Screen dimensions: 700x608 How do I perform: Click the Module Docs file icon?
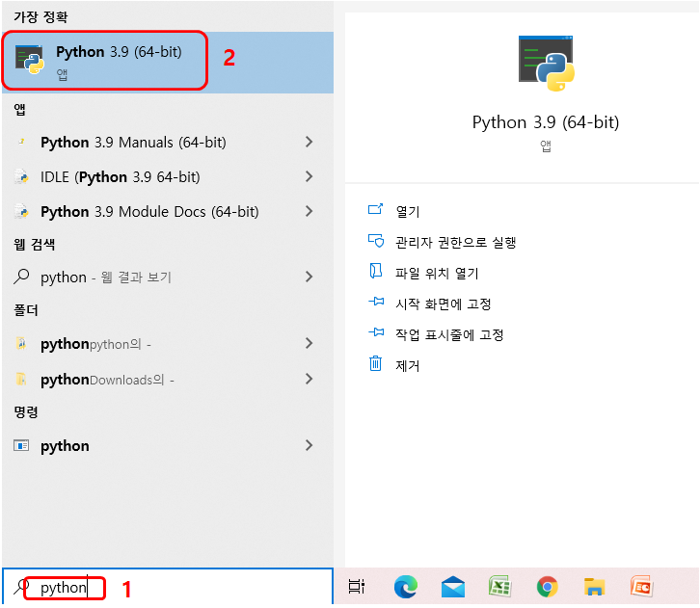click(x=21, y=211)
